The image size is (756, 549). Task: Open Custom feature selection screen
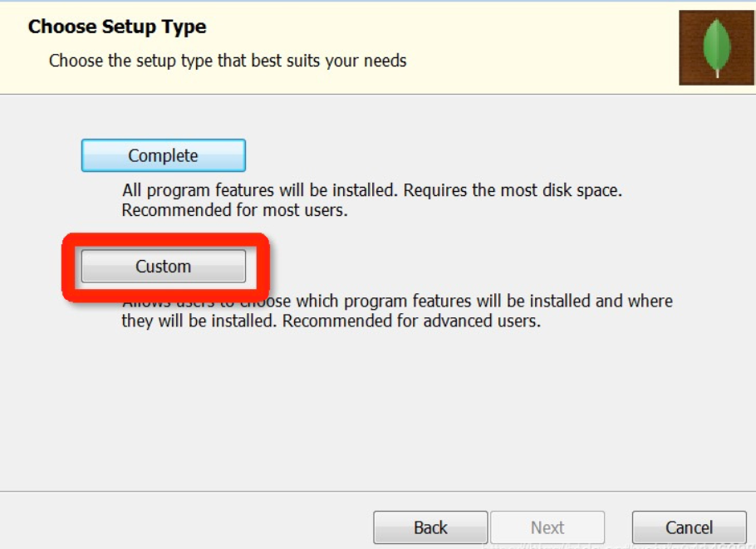[163, 266]
